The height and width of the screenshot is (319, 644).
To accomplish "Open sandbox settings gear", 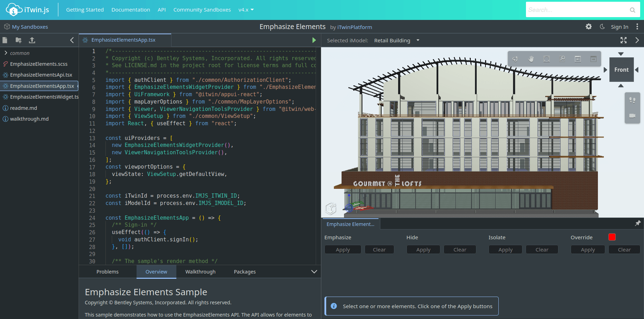I will (x=589, y=27).
